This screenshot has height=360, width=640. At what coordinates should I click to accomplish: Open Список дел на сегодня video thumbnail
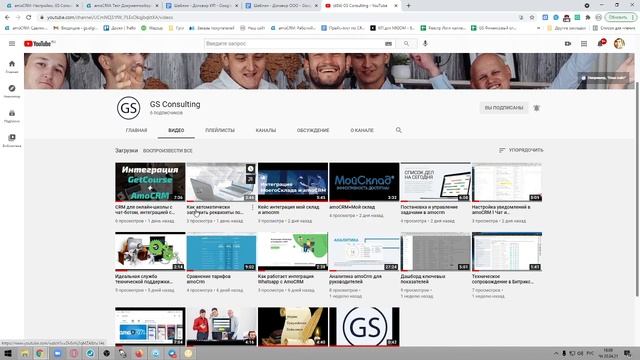(x=436, y=182)
